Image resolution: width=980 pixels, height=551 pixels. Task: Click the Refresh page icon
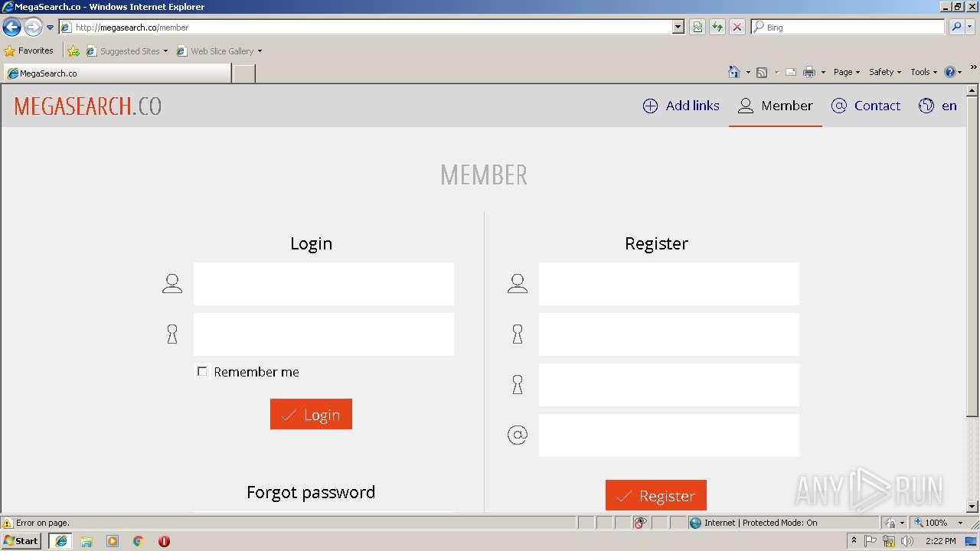717,28
